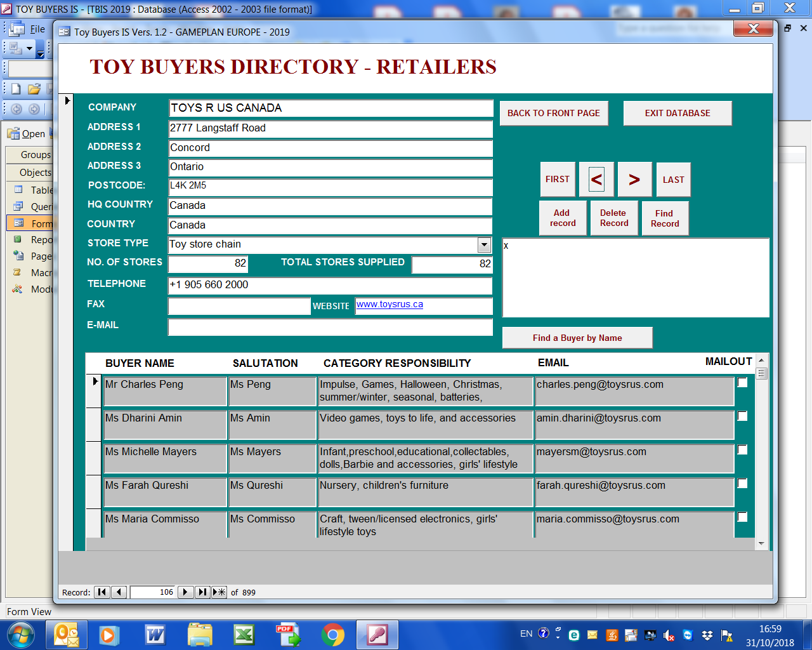Click charles.peng@toysrus.com email cell
Viewport: 812px width, 650px height.
pos(634,392)
